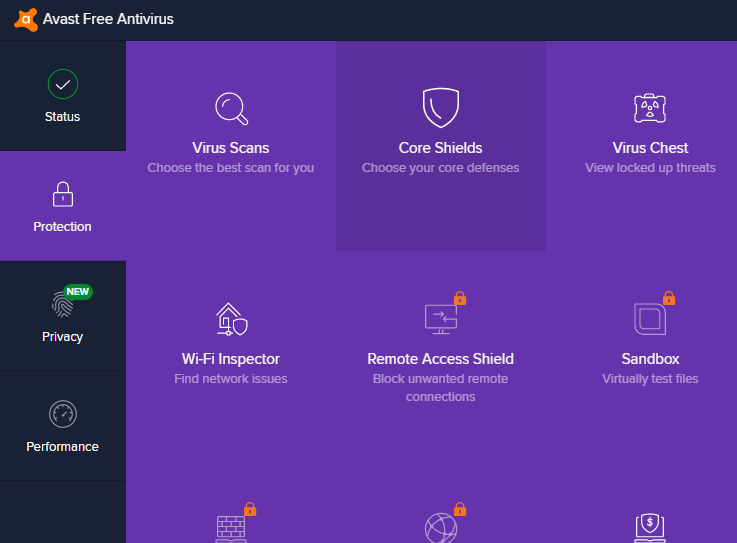The image size is (737, 543).
Task: Click 'Find network issues' text
Action: point(231,379)
